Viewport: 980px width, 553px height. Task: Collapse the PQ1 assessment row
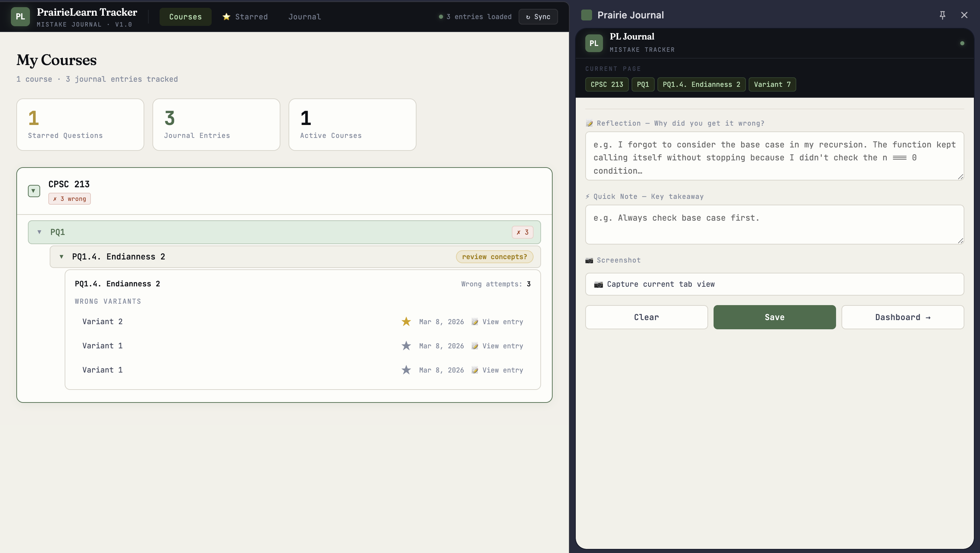(39, 232)
